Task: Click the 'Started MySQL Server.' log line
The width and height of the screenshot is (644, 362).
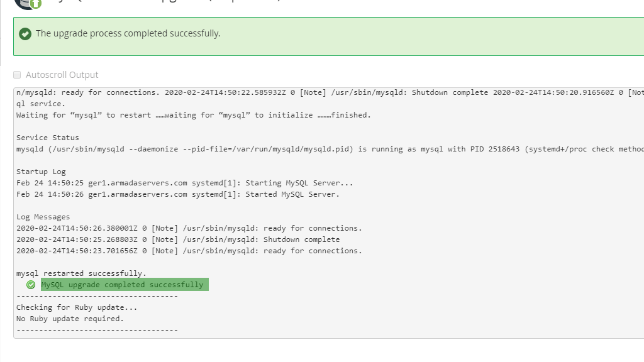Action: pyautogui.click(x=178, y=195)
